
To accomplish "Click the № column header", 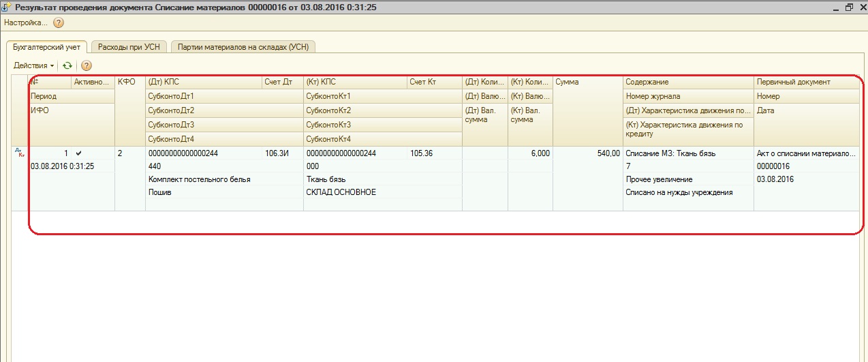I will pyautogui.click(x=50, y=82).
